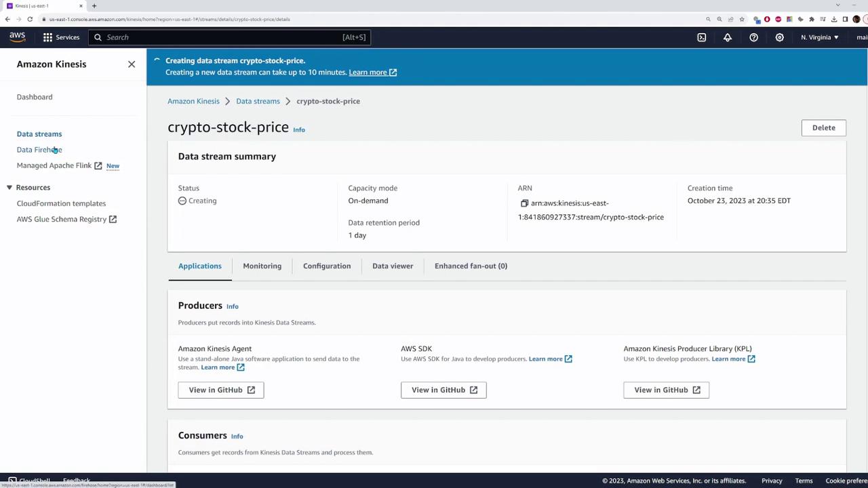Click the creation time "October 23, 2023 at 20:35 EDT"
Viewport: 868px width, 488px height.
pyautogui.click(x=739, y=201)
